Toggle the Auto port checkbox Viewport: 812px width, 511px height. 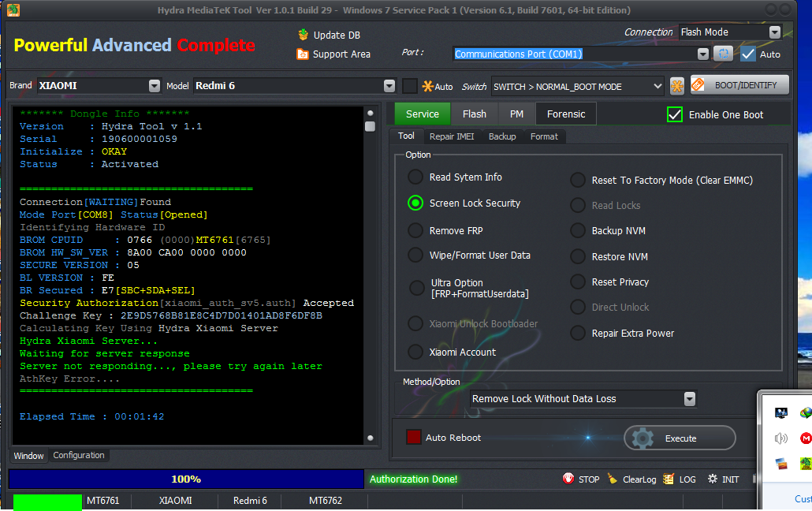coord(748,54)
